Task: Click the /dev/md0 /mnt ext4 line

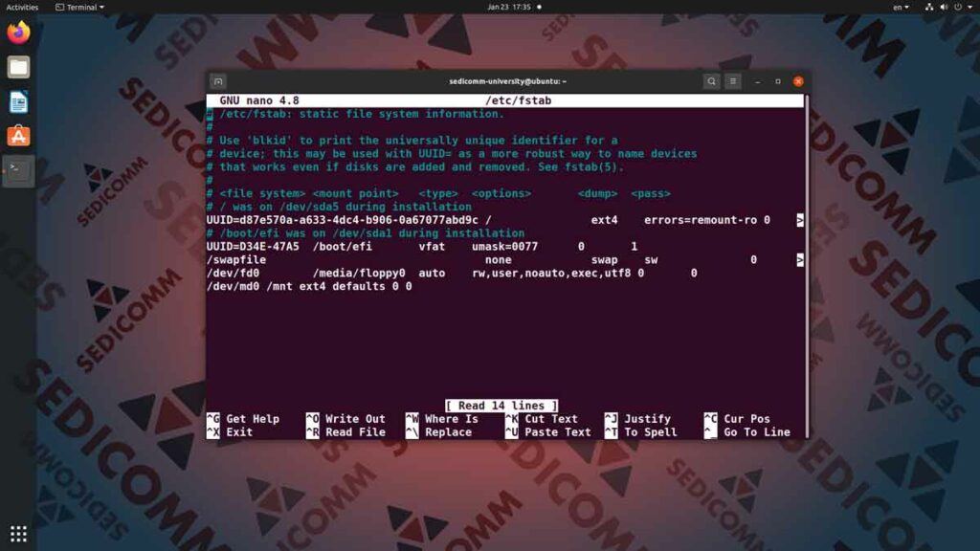Action: (309, 286)
